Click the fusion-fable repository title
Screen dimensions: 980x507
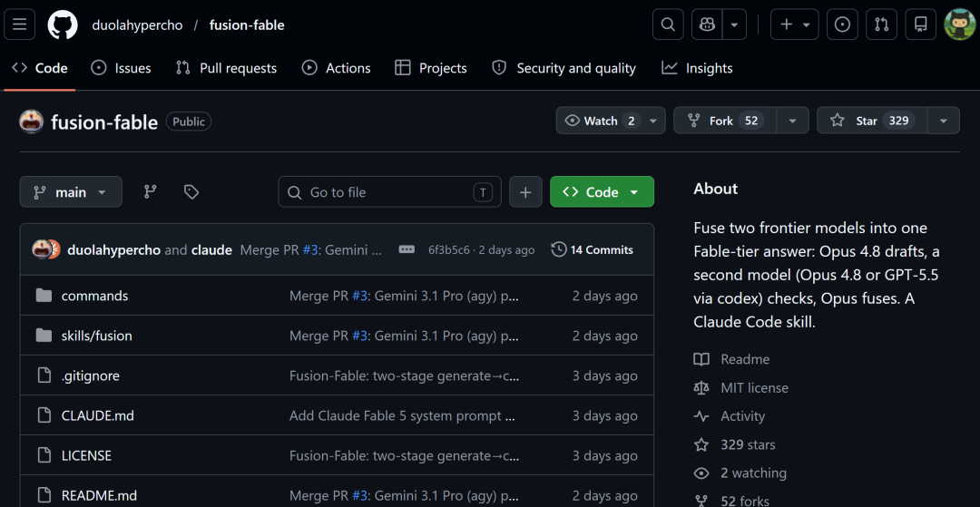coord(104,122)
